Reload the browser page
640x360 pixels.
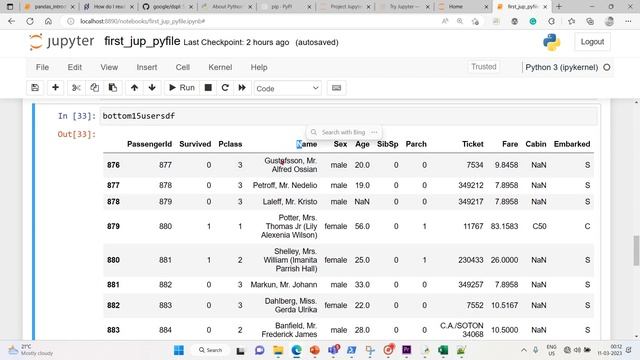[30, 21]
